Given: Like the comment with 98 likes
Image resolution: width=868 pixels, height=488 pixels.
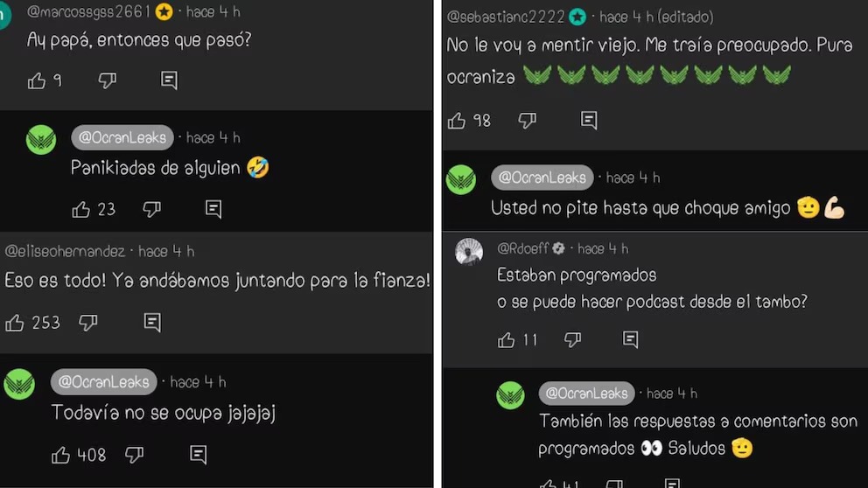Looking at the screenshot, I should point(457,121).
